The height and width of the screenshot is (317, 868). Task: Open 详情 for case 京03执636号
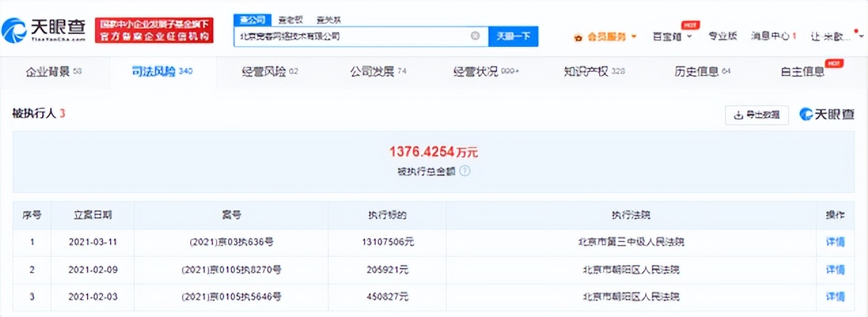click(x=835, y=242)
